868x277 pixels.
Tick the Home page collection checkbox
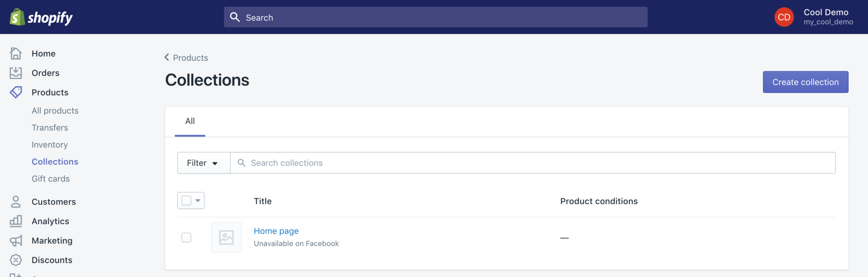pyautogui.click(x=186, y=238)
